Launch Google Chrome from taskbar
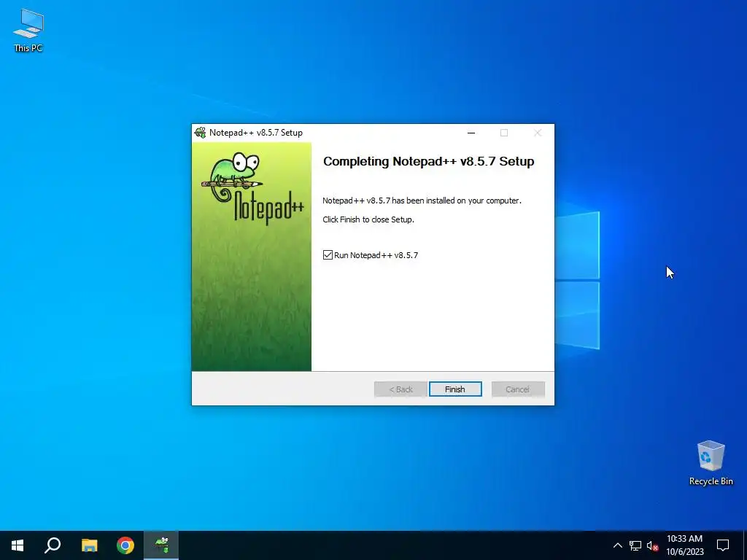The width and height of the screenshot is (747, 560). pos(125,545)
